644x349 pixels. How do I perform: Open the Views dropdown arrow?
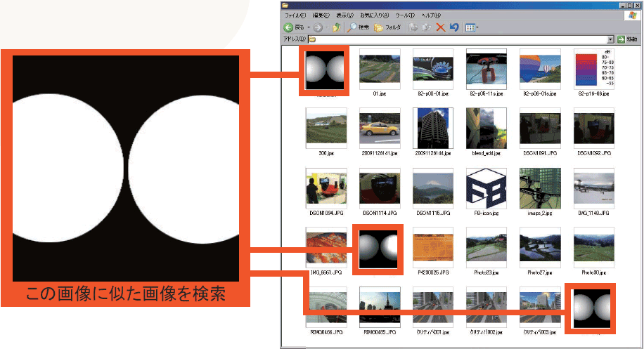[x=477, y=27]
